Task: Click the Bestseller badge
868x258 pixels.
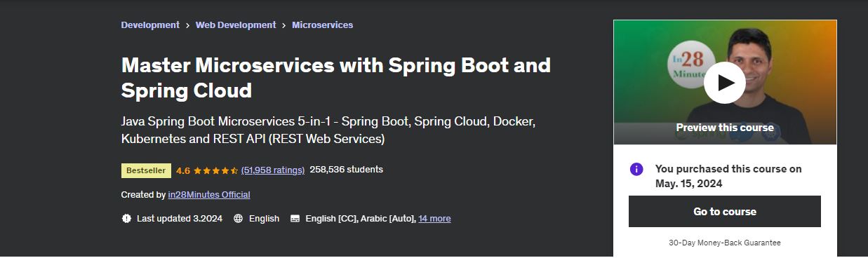Action: pos(146,170)
